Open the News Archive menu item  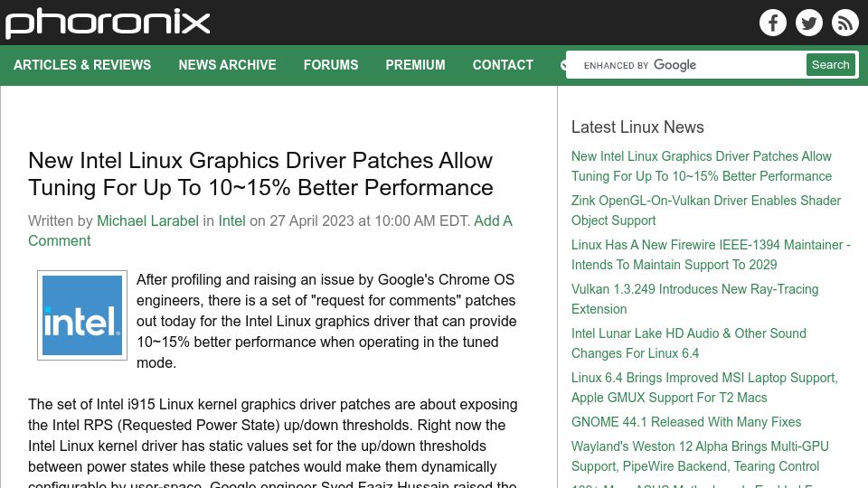pyautogui.click(x=227, y=65)
